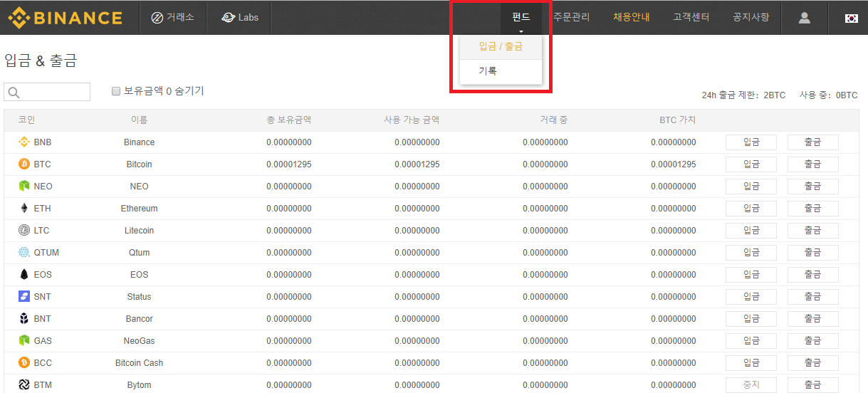Click the 코인 column header
The width and height of the screenshot is (868, 393).
26,120
